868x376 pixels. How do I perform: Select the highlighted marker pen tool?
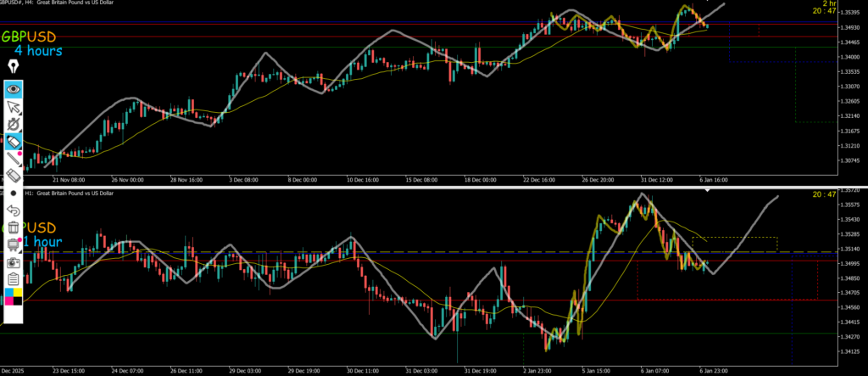point(14,142)
